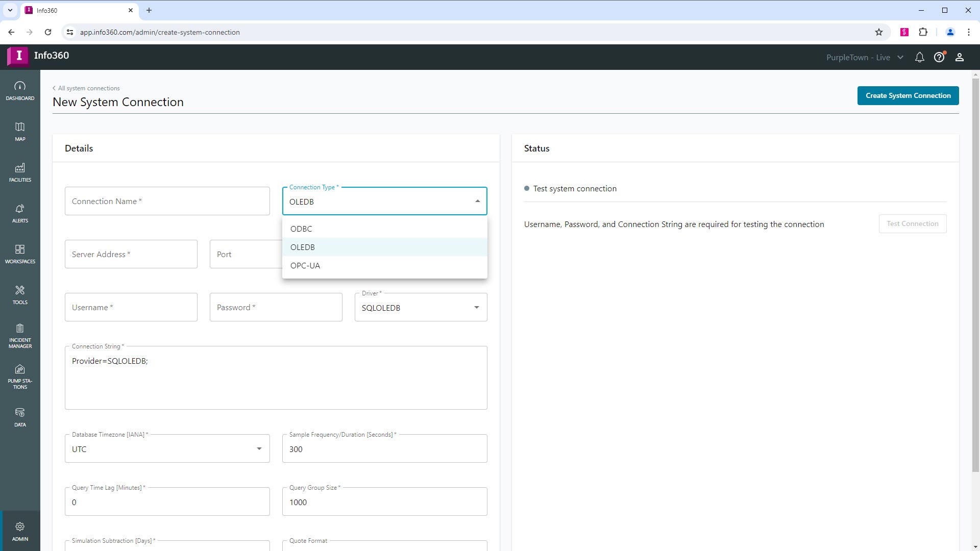Open the Tools sidebar icon
The height and width of the screenshot is (551, 980).
(20, 295)
